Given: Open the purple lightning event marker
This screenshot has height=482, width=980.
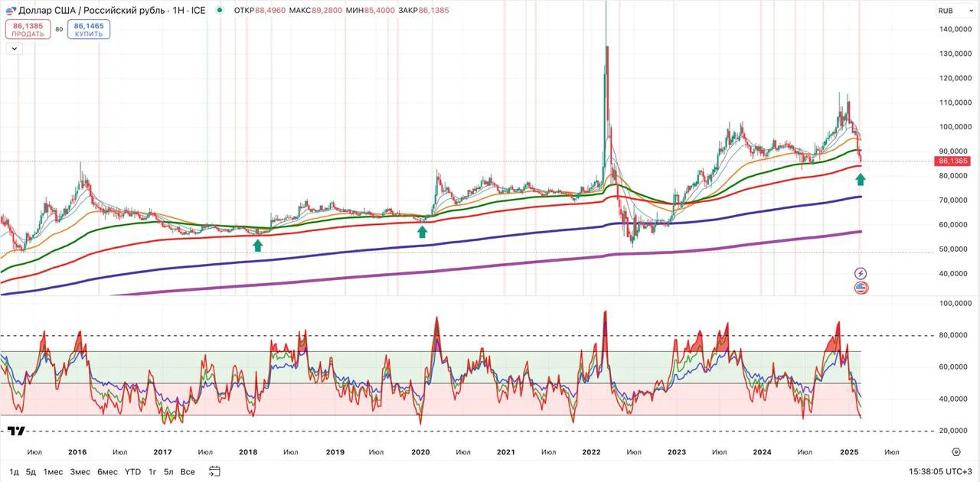Looking at the screenshot, I should point(861,273).
